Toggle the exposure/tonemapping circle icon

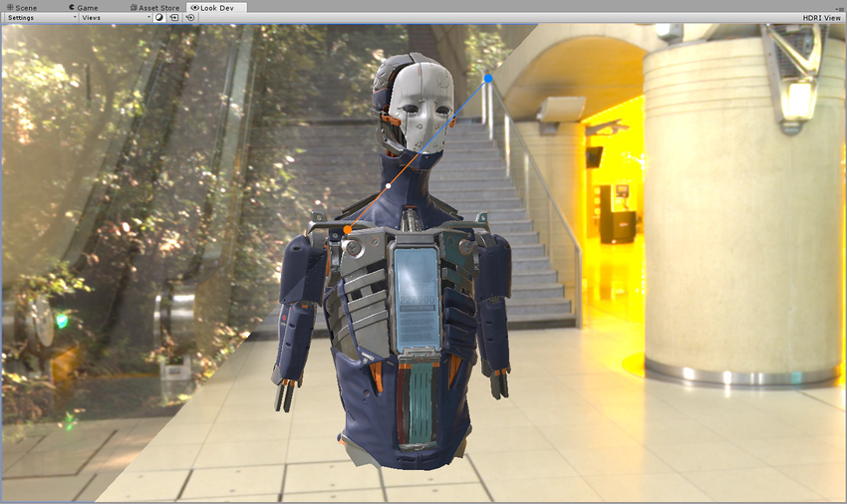click(159, 18)
